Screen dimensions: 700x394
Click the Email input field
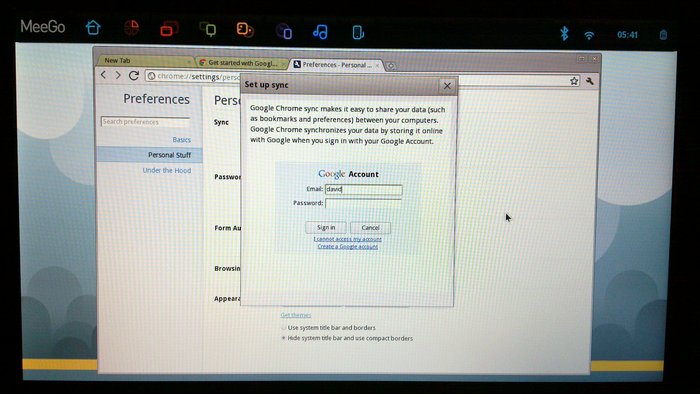point(363,190)
